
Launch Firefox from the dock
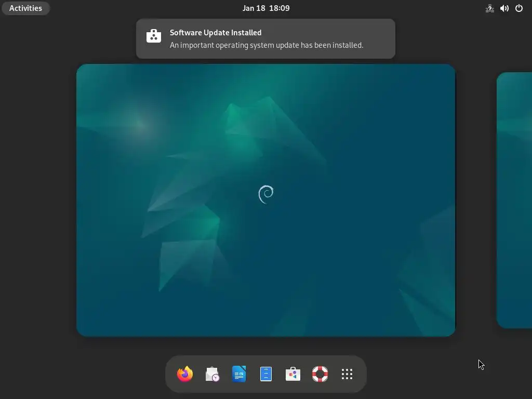coord(185,374)
